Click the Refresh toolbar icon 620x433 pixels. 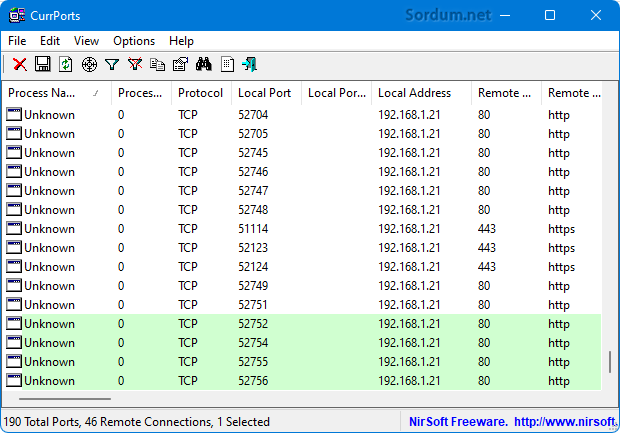(x=66, y=64)
